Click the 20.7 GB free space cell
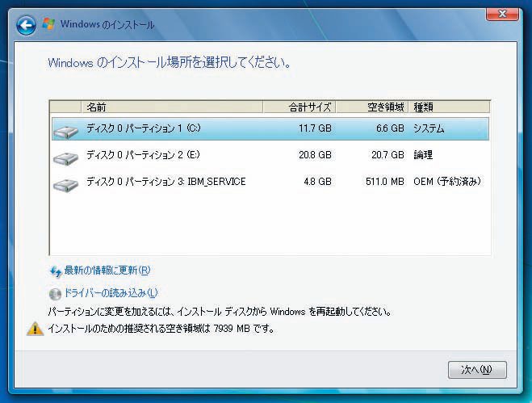The height and width of the screenshot is (403, 532). pos(387,155)
